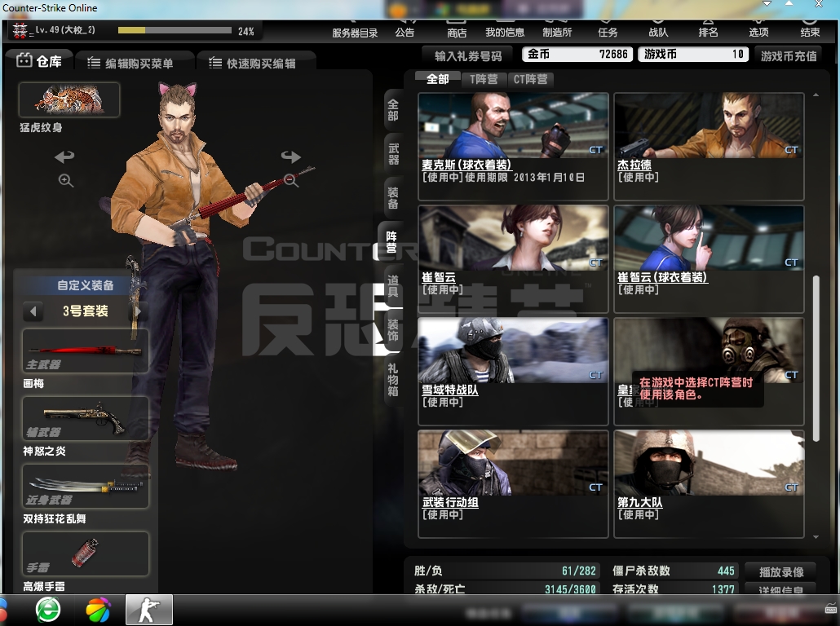Click 输入礼券号码 button
Image resolution: width=840 pixels, height=626 pixels.
[467, 55]
